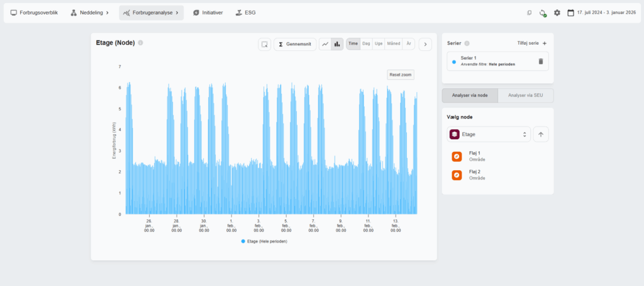The image size is (644, 286).
Task: Switch to line chart view
Action: 325,45
